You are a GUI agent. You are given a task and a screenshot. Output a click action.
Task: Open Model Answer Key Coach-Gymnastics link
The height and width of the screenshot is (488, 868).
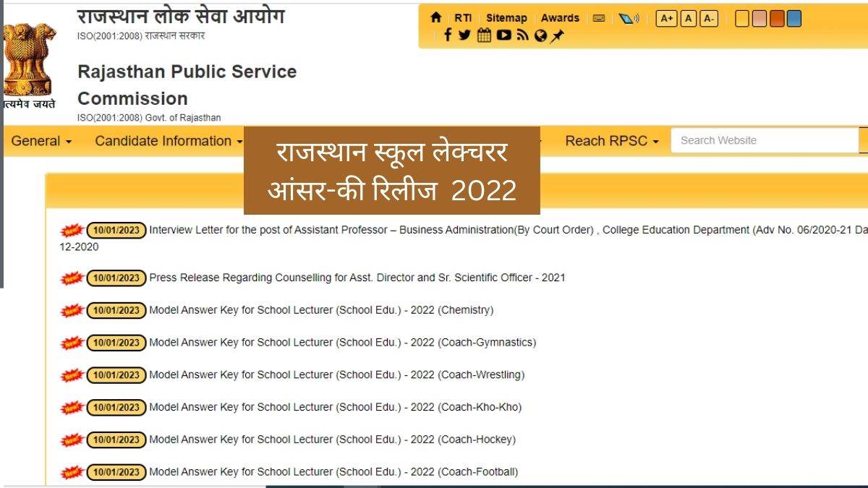coord(342,343)
